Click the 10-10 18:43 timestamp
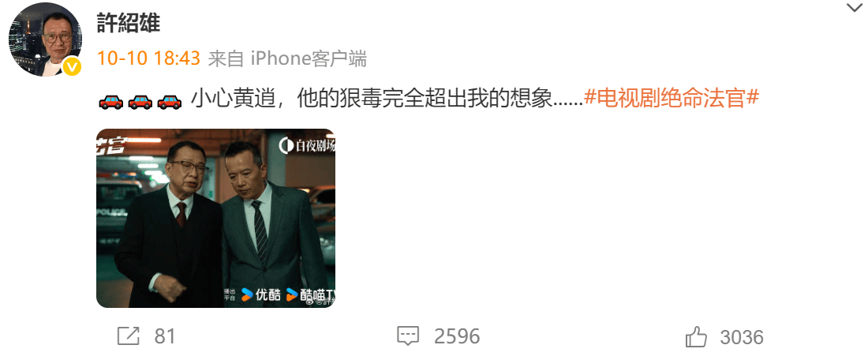 click(x=149, y=58)
